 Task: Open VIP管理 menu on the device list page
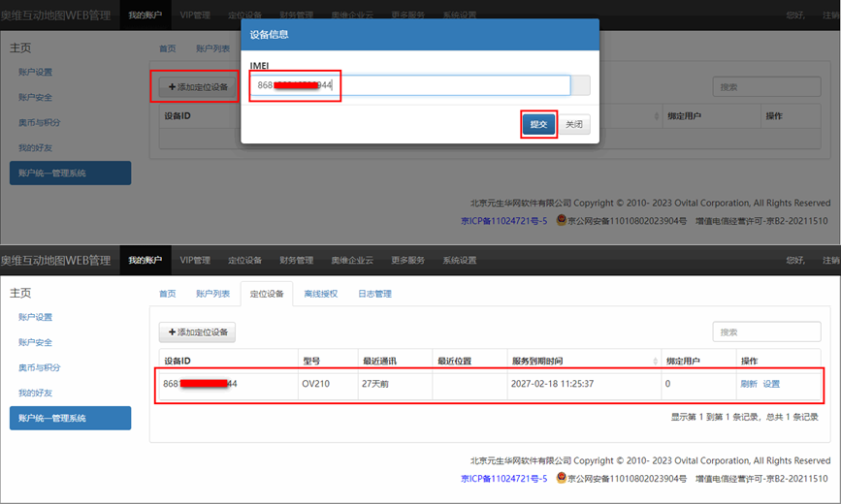[195, 260]
